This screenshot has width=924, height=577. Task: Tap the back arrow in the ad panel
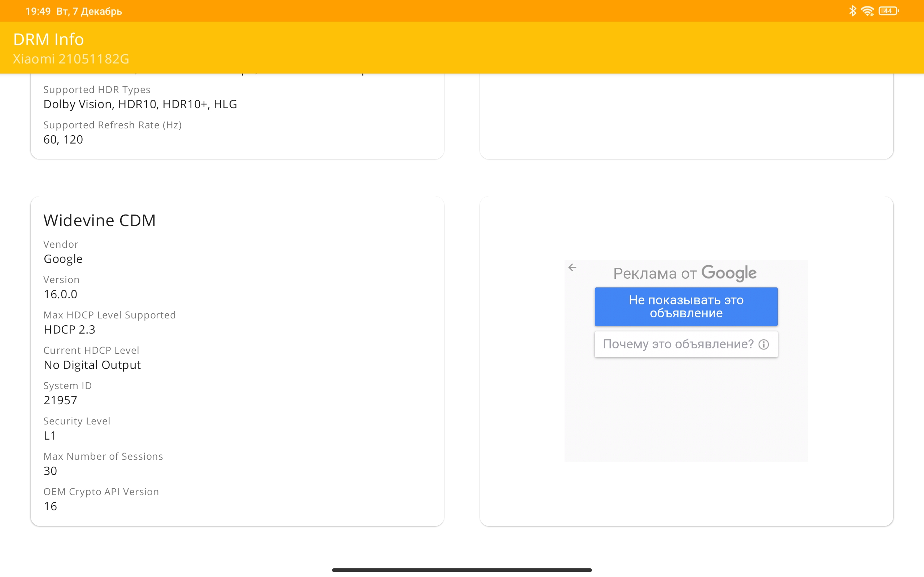(x=572, y=268)
